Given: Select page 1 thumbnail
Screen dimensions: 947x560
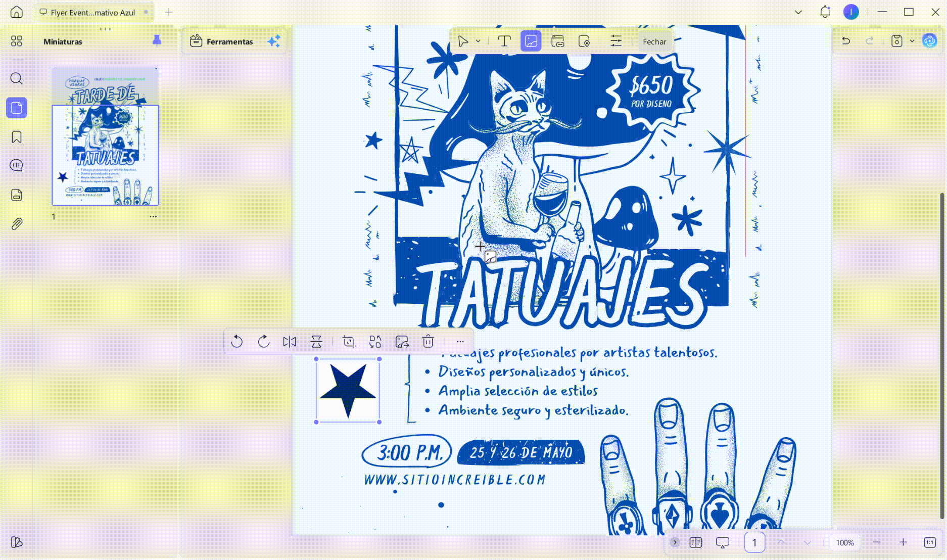Looking at the screenshot, I should (x=106, y=136).
